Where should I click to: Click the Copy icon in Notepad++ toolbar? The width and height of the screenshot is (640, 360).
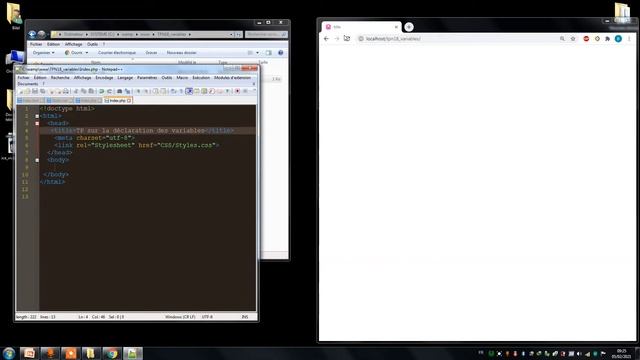(83, 91)
